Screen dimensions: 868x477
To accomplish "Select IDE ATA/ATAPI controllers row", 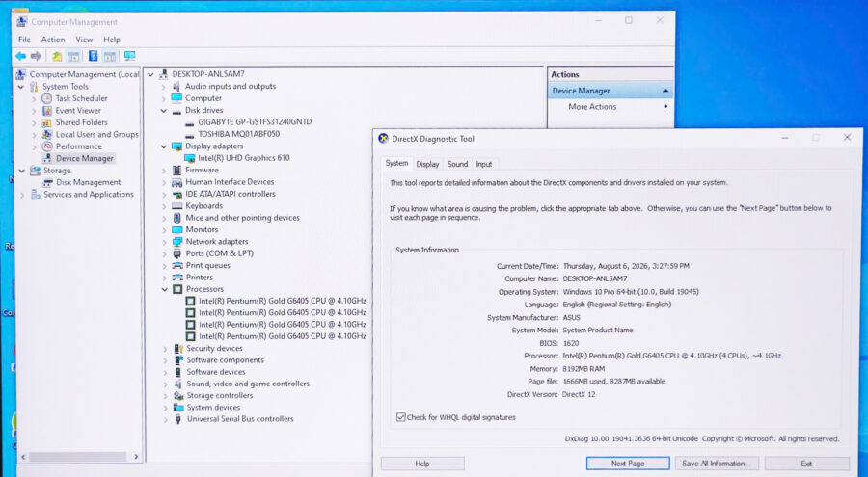I will (x=231, y=195).
